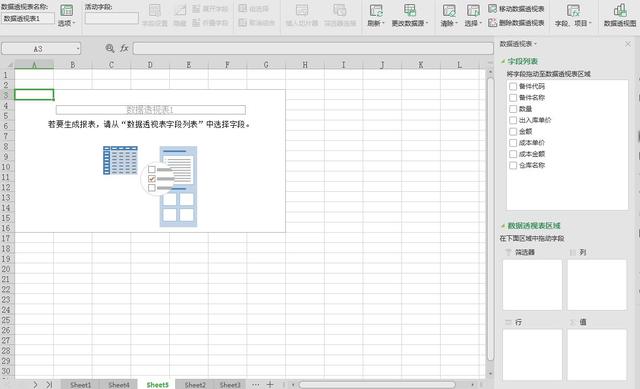This screenshot has height=389, width=640.
Task: Switch to Sheet1 tab
Action: [80, 385]
